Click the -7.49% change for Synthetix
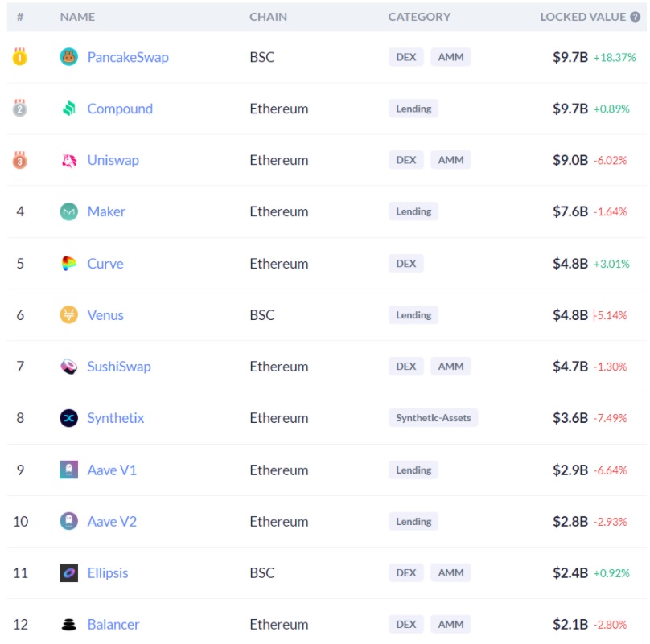Viewport: 650px width, 644px height. pos(611,418)
